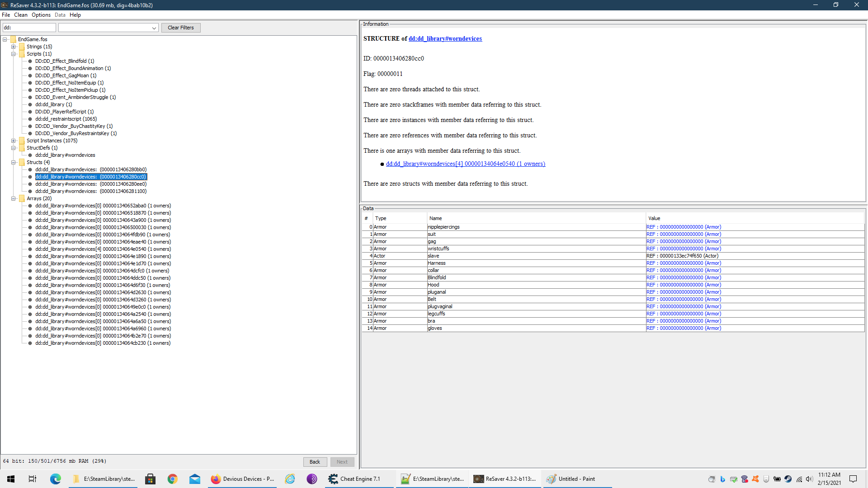Expand the Strings (15) node

[x=14, y=47]
